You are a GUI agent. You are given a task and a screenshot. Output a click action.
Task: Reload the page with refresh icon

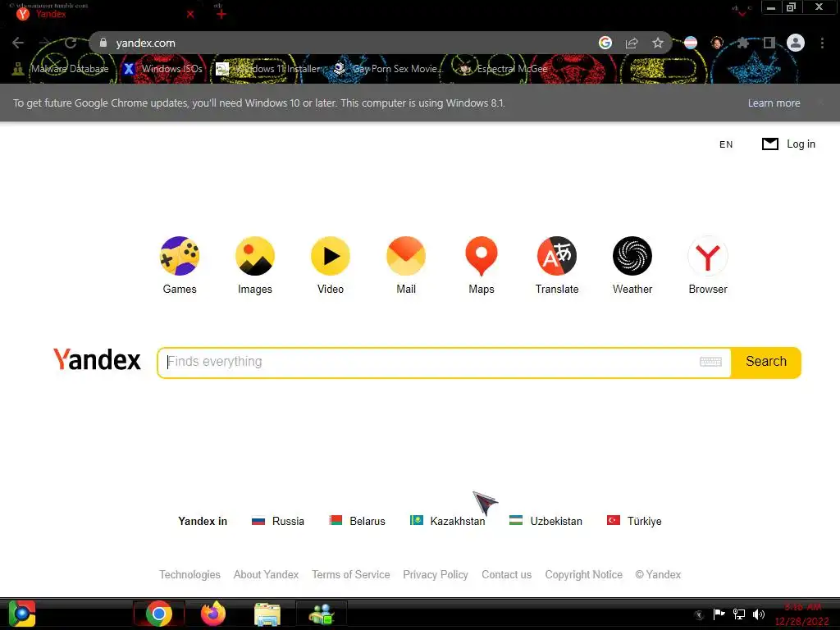pos(71,43)
